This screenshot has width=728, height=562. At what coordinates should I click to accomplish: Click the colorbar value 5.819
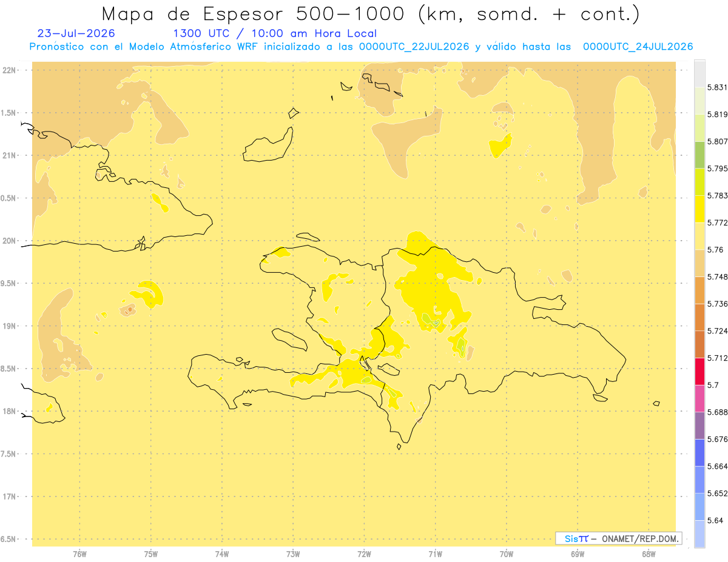tap(718, 115)
